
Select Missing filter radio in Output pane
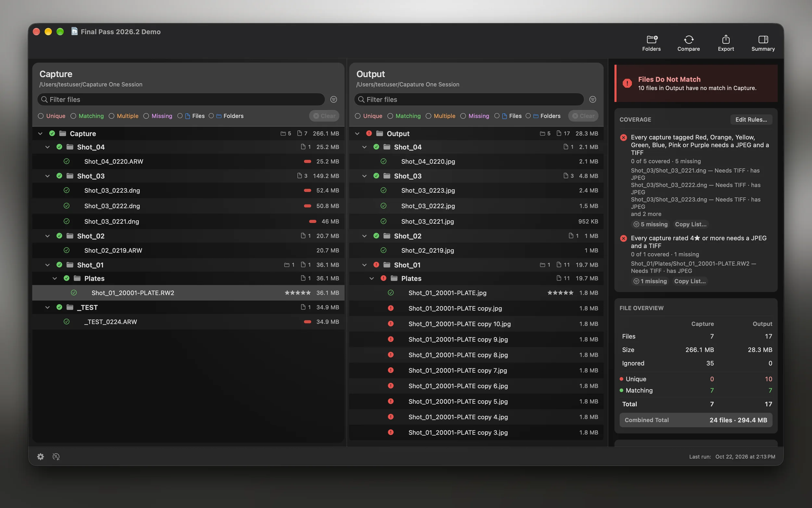click(463, 116)
